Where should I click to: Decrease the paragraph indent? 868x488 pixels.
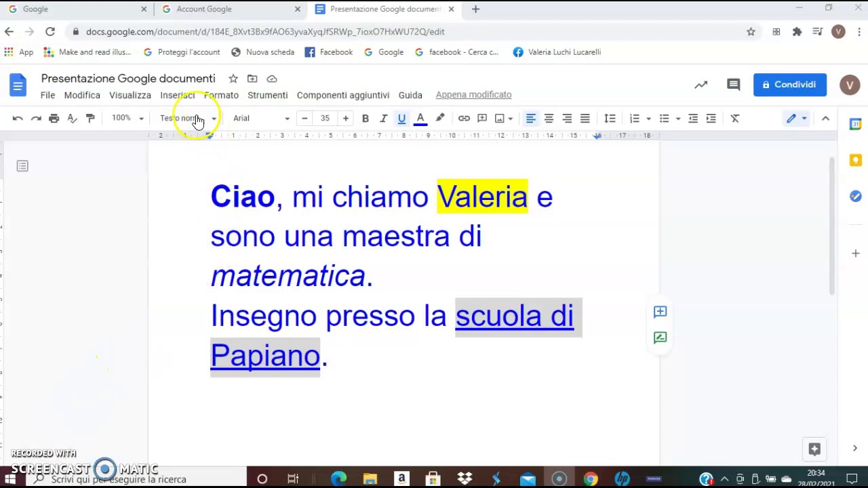[693, 119]
